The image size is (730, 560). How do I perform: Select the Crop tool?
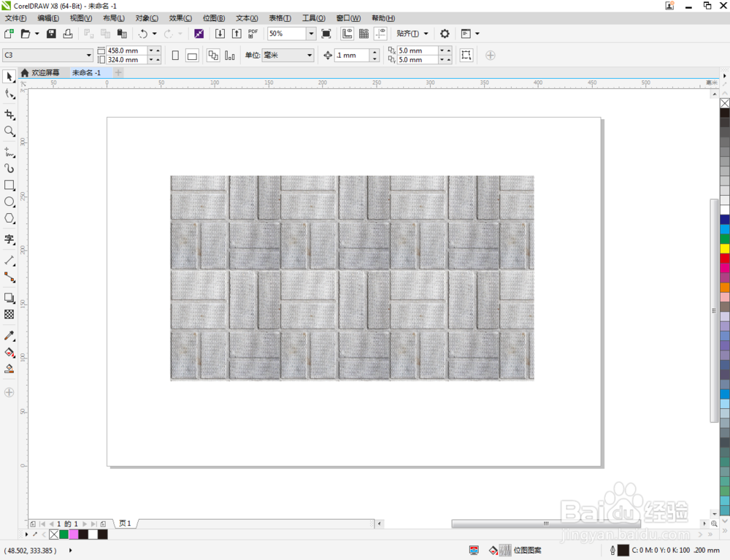pos(9,115)
